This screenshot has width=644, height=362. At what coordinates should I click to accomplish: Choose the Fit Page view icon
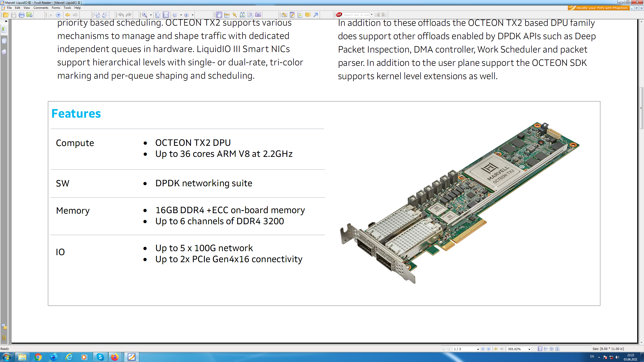point(158,15)
